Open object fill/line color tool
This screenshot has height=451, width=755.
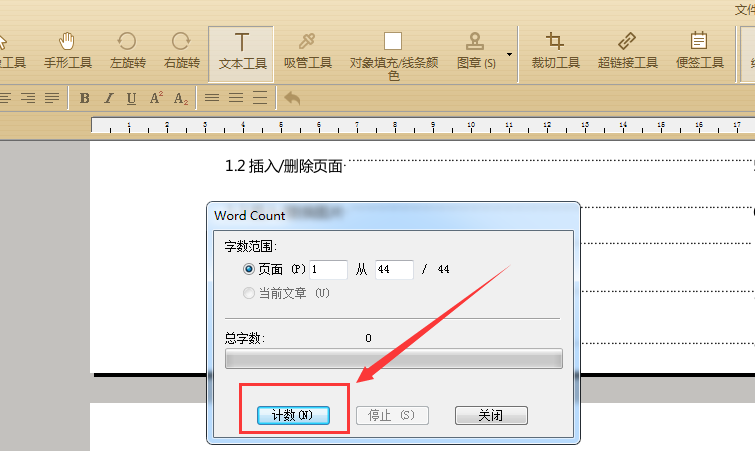393,54
